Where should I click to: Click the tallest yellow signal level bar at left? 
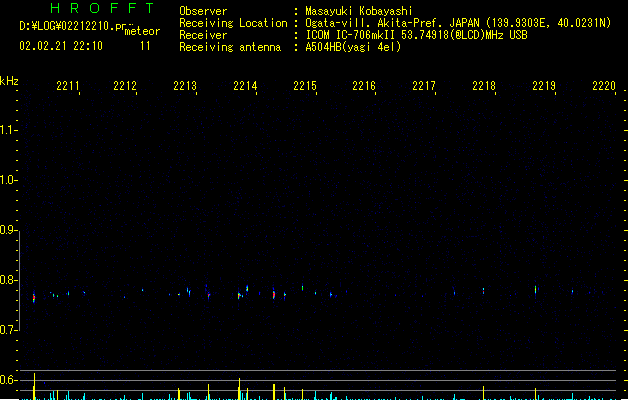pos(34,386)
